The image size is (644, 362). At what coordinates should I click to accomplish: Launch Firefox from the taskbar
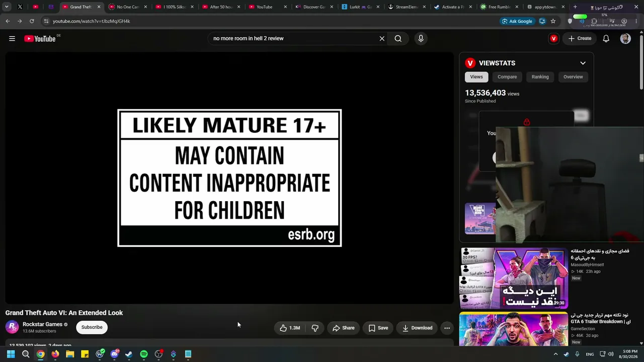tap(55, 354)
